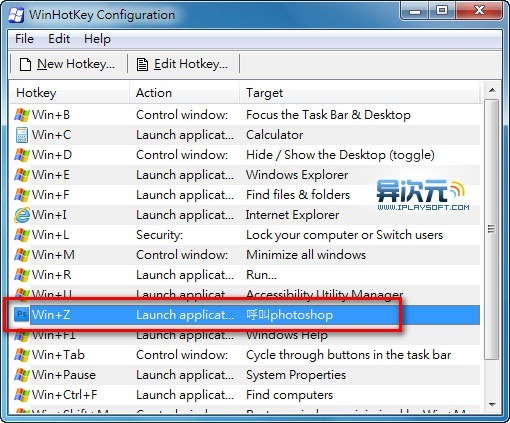Screen dimensions: 510x423
Task: Click the 'Find computers' target entry
Action: [289, 395]
